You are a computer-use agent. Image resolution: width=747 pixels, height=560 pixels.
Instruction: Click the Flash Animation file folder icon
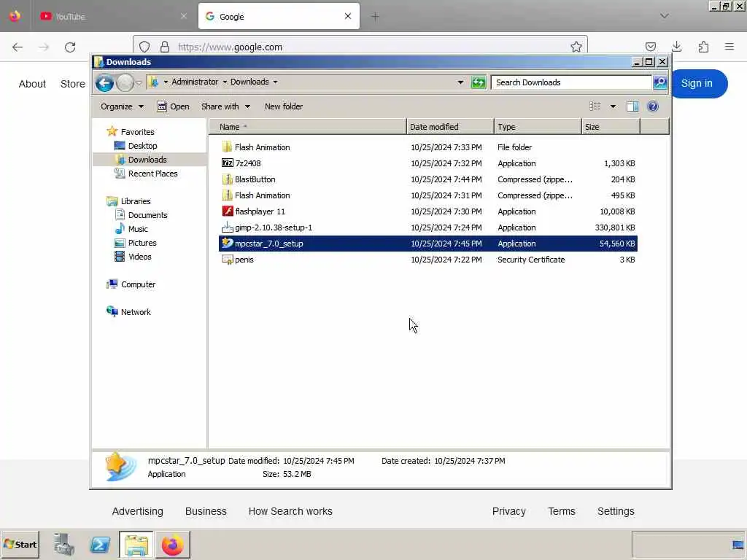(x=228, y=147)
